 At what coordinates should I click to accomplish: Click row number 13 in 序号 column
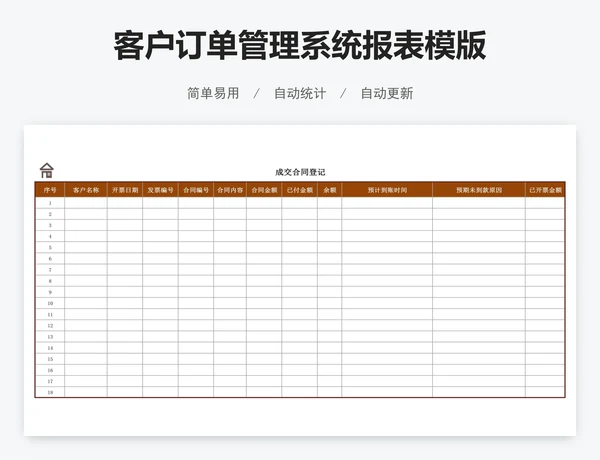coord(50,337)
